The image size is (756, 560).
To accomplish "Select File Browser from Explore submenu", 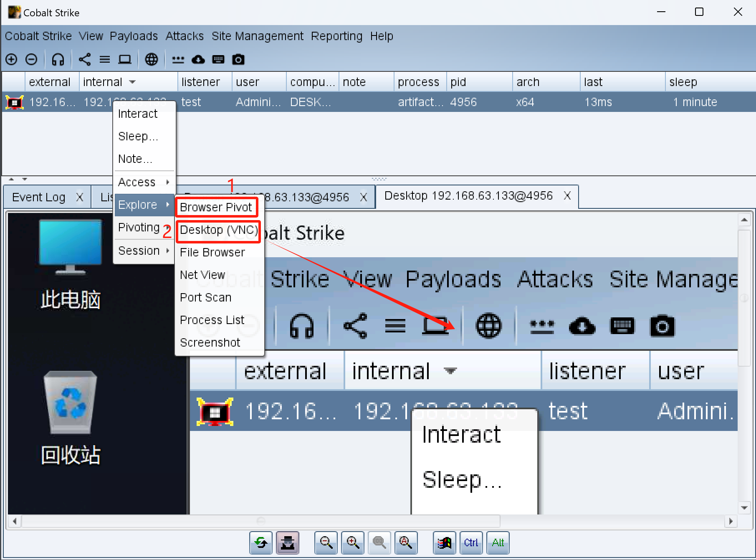I will [220, 252].
